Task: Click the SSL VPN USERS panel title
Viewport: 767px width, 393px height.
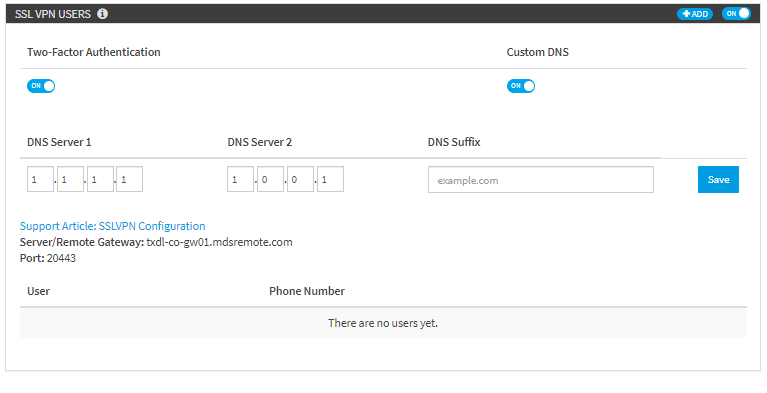Action: (53, 14)
